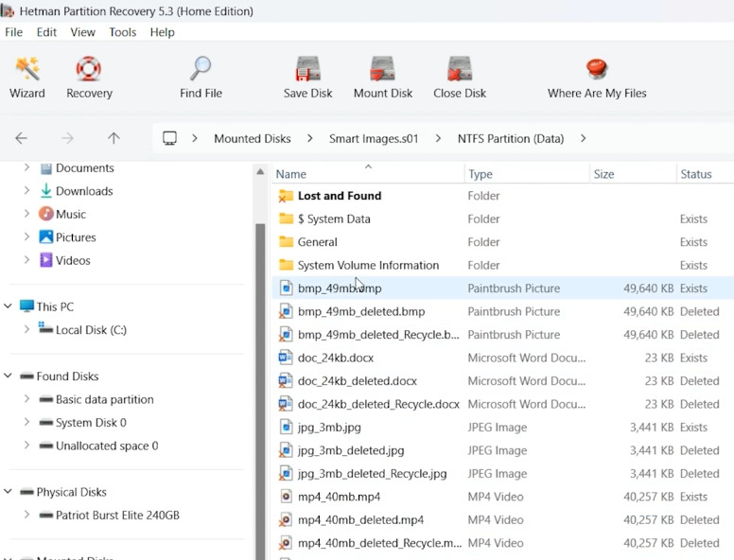
Task: Sort by the Type column header
Action: pyautogui.click(x=527, y=174)
